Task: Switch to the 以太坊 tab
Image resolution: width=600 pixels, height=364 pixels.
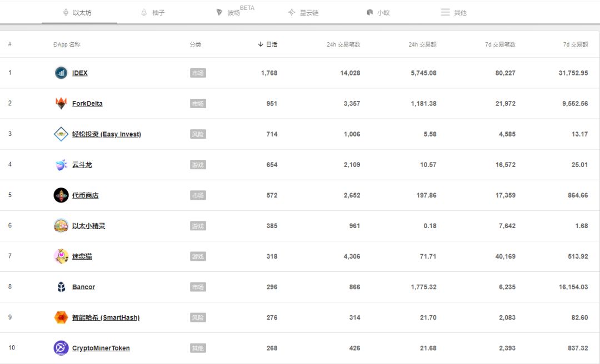Action: coord(79,13)
